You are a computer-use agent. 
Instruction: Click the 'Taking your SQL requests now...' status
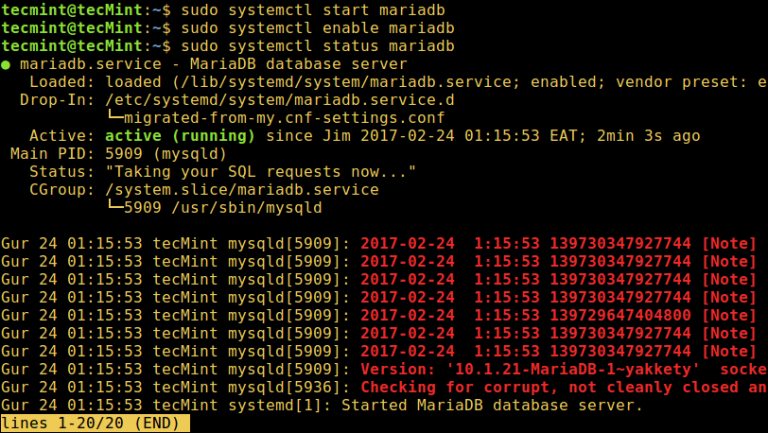pyautogui.click(x=260, y=172)
